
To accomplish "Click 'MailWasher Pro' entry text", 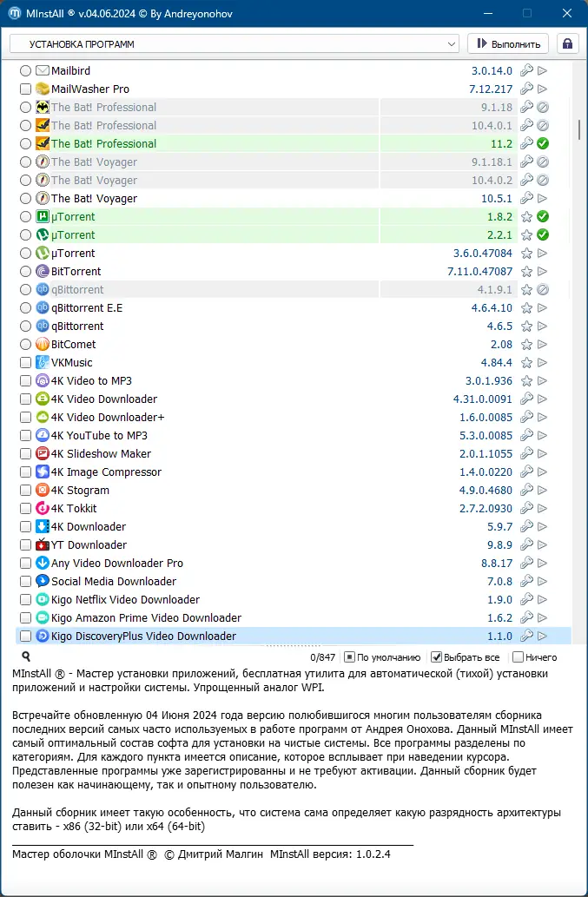I will pyautogui.click(x=90, y=89).
